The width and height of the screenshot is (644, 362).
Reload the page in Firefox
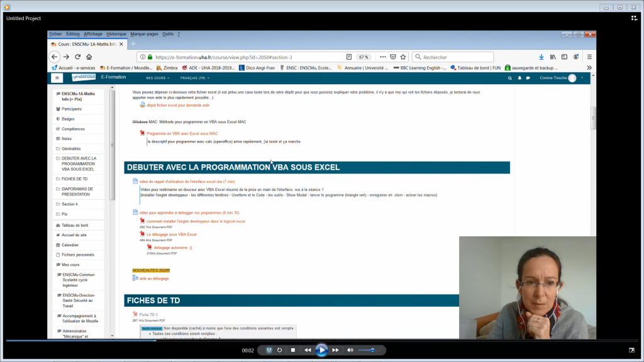tap(77, 57)
